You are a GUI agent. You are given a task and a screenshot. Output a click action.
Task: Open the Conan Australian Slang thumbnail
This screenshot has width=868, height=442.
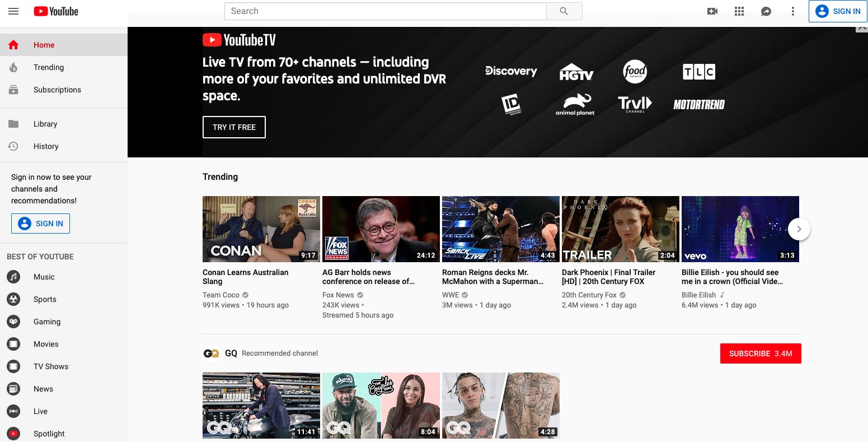click(261, 229)
